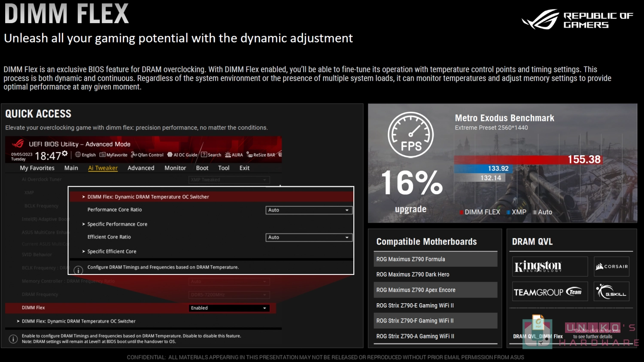Select the TeamGroup logo in DRAM QVL
The image size is (644, 362).
[x=550, y=292]
